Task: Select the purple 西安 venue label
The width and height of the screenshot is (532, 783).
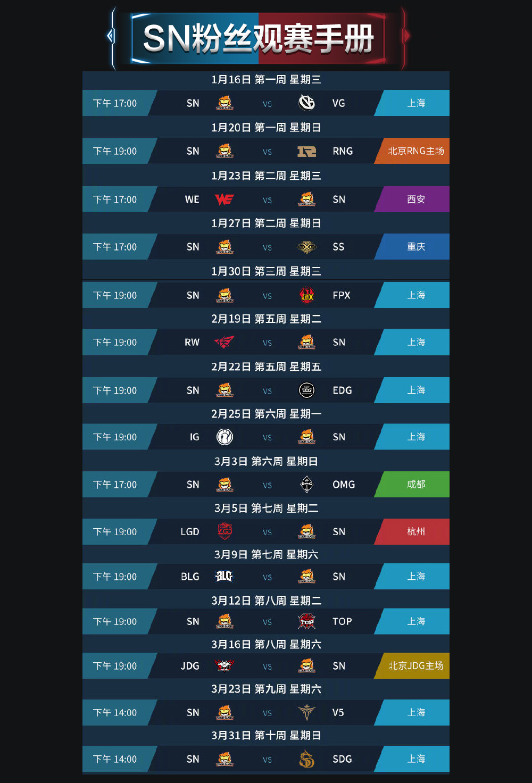Action: click(415, 199)
